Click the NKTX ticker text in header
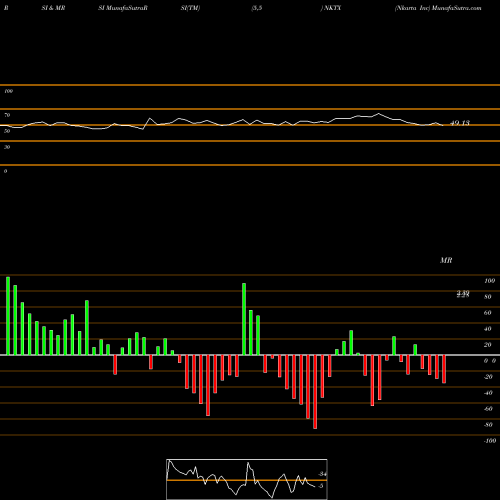Screen dimensions: 500x500 tap(332, 8)
